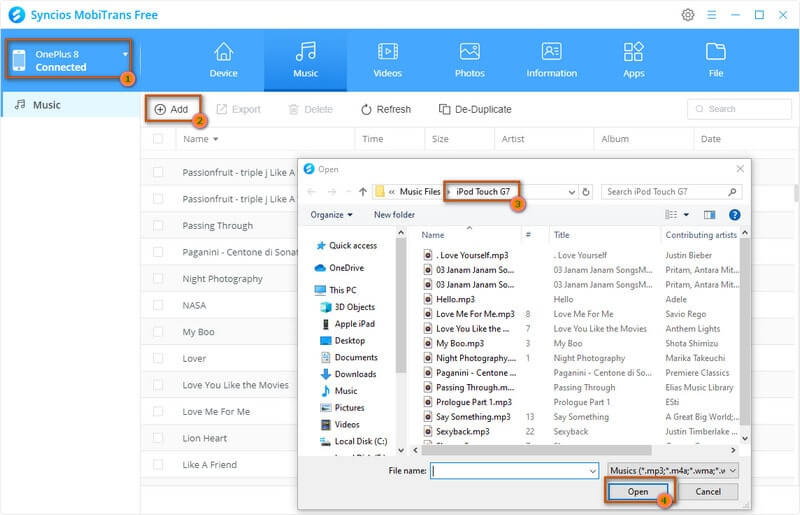The height and width of the screenshot is (515, 800).
Task: Click the Back arrow in Open dialog
Action: point(312,192)
